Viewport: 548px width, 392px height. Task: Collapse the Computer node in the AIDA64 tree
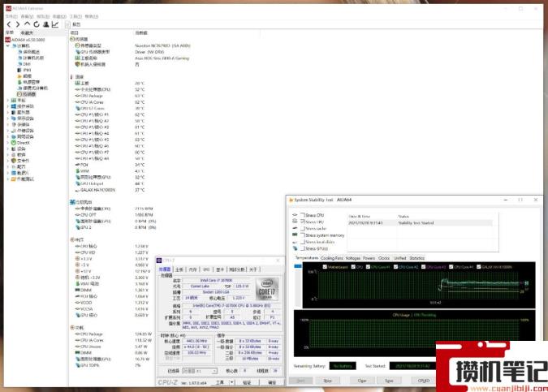pos(7,45)
